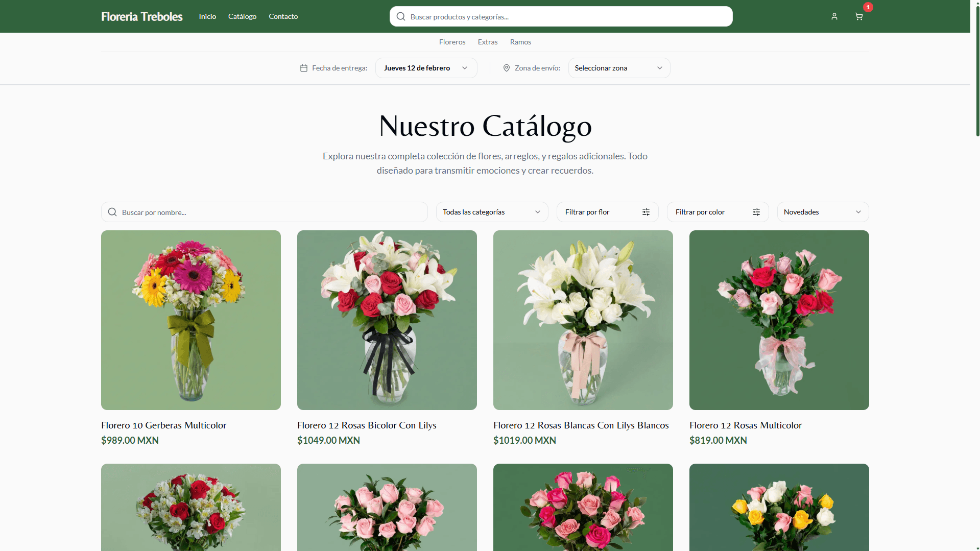Click the Florero 12 Rosas Blancas Con Lilys photo

[583, 320]
